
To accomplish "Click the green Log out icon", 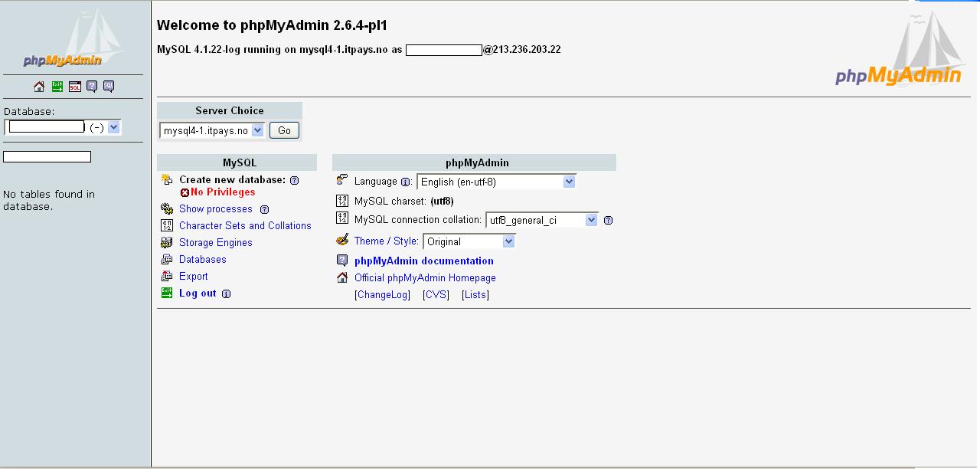I will pos(167,293).
